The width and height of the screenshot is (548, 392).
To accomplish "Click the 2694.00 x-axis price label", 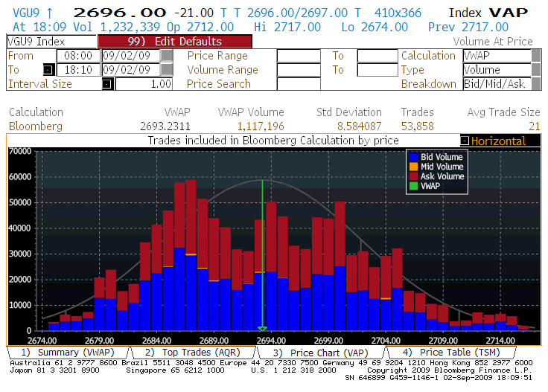I will 271,341.
